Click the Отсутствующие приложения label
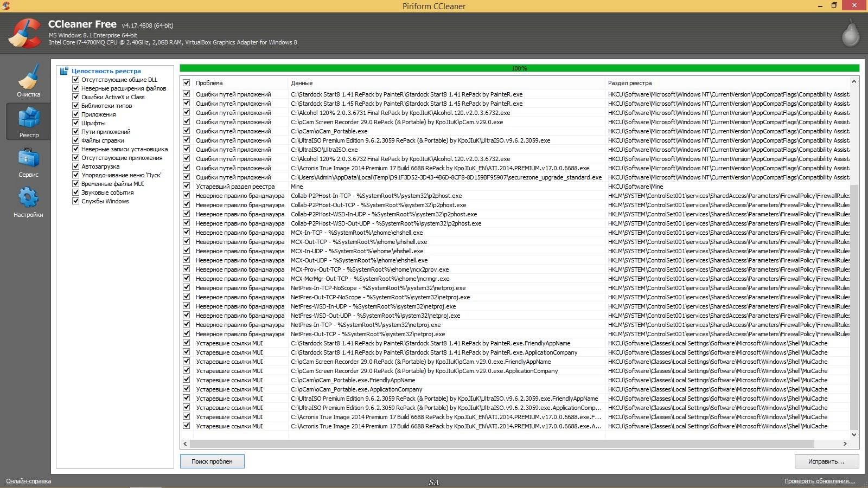868x488 pixels. tap(122, 158)
